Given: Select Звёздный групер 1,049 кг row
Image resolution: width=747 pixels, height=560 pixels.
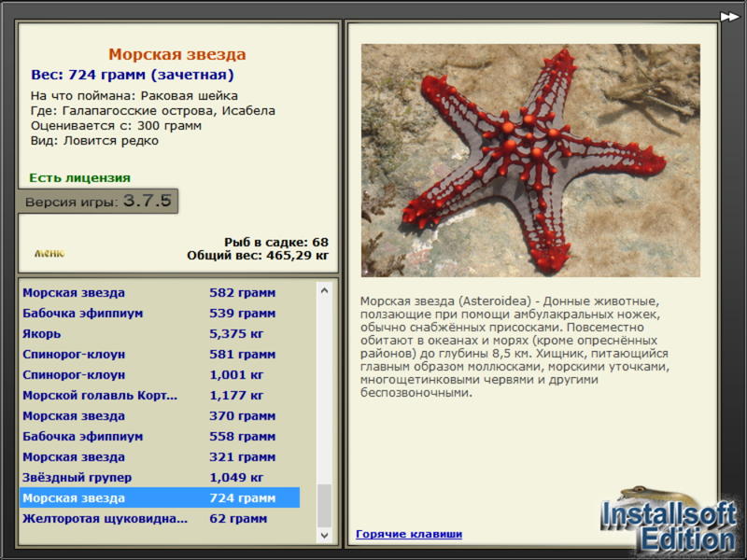Looking at the screenshot, I should [x=160, y=477].
